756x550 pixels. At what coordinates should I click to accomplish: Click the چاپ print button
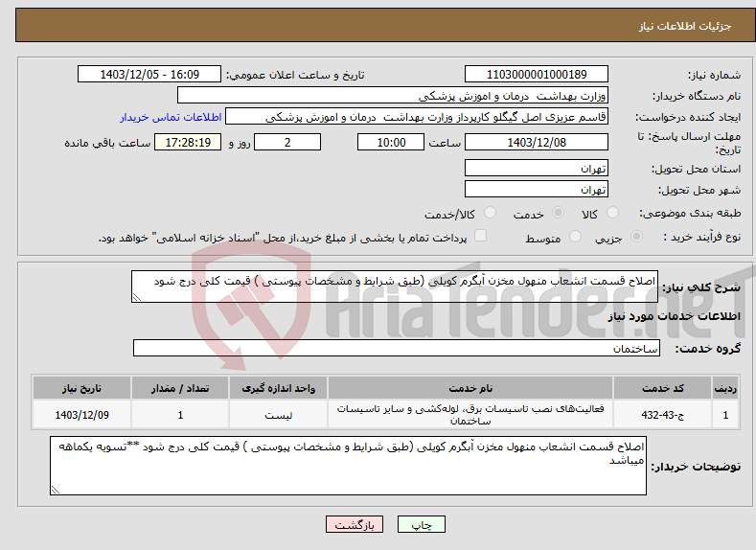click(422, 524)
